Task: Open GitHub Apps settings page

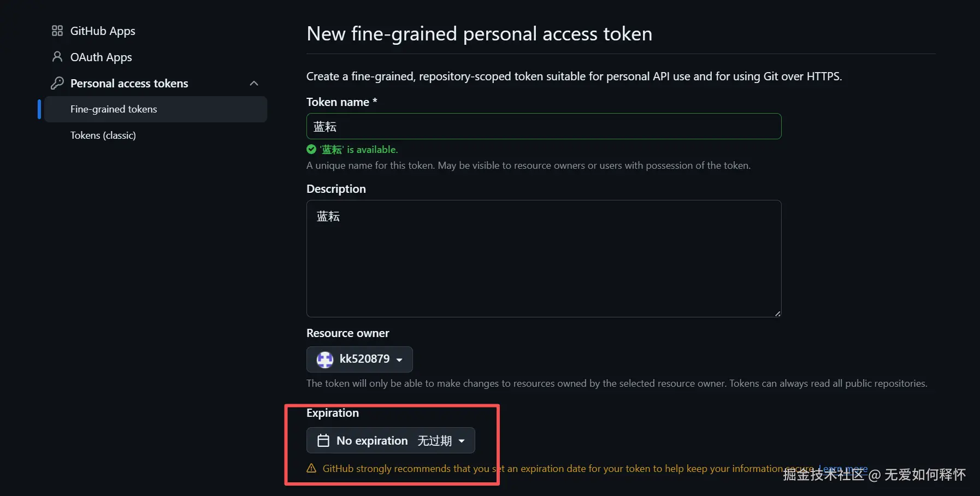Action: [103, 31]
